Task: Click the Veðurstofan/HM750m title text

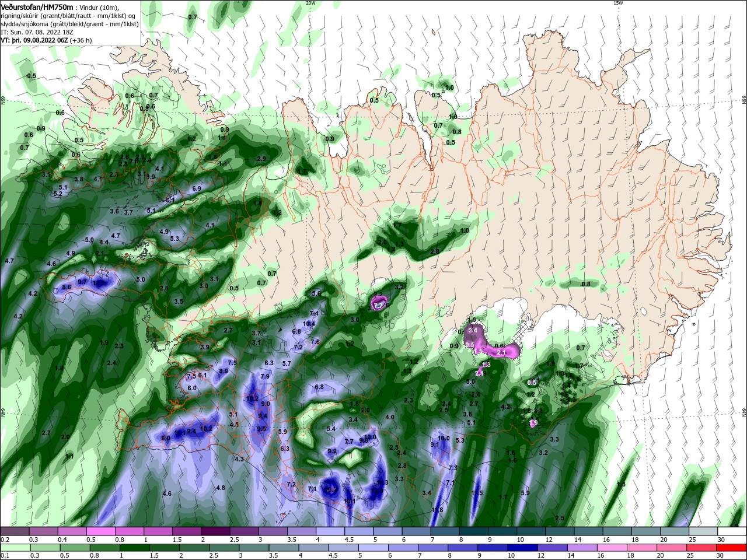Action: [x=37, y=6]
